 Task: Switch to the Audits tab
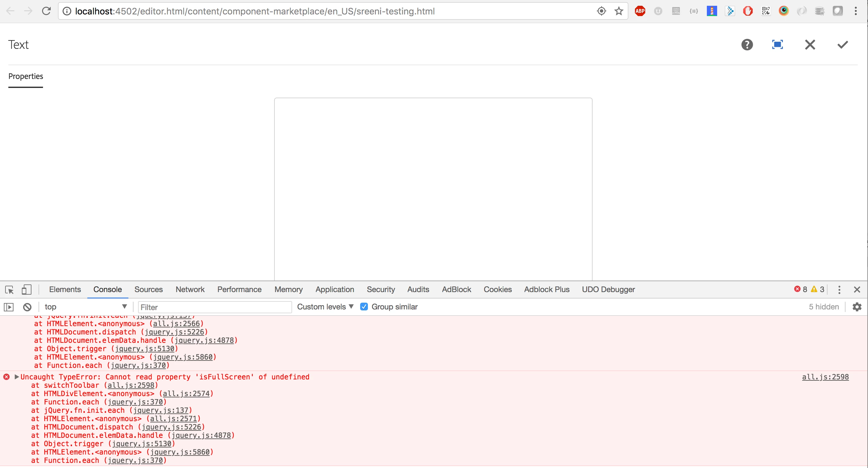[x=418, y=290]
